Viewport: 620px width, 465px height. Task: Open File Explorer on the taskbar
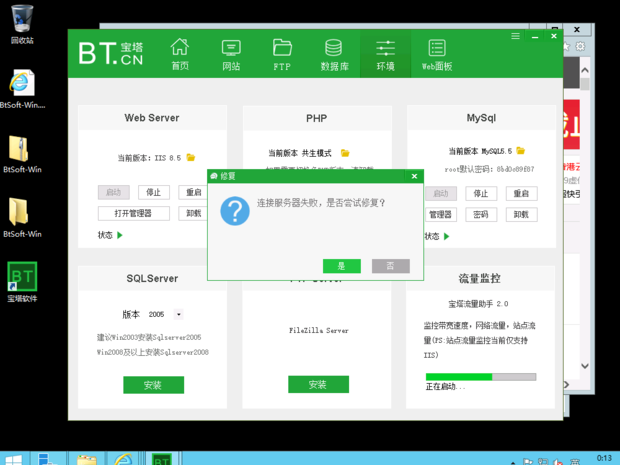[x=87, y=459]
